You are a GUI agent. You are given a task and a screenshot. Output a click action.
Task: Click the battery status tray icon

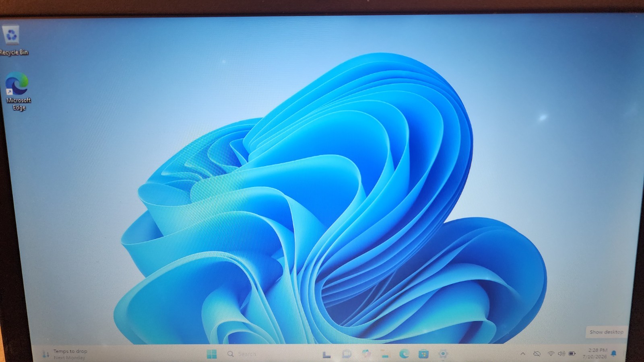click(572, 354)
